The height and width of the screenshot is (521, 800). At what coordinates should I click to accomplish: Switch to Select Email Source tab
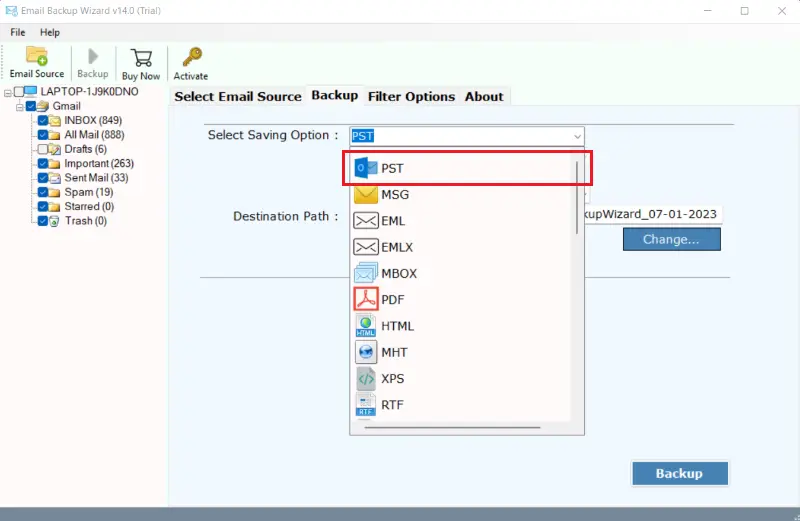coord(238,96)
